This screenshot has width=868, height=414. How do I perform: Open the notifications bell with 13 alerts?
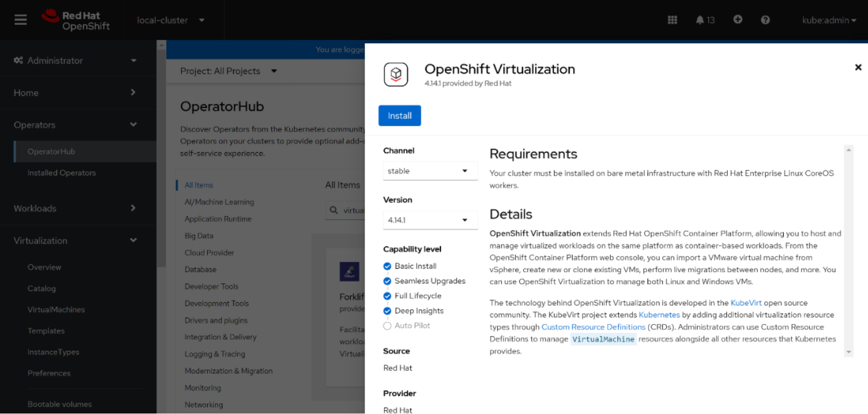click(705, 20)
